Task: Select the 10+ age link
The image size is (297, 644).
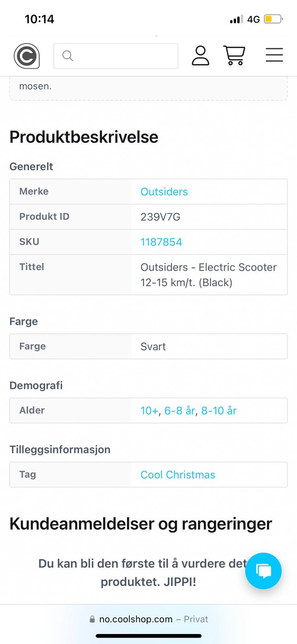Action: coord(149,411)
